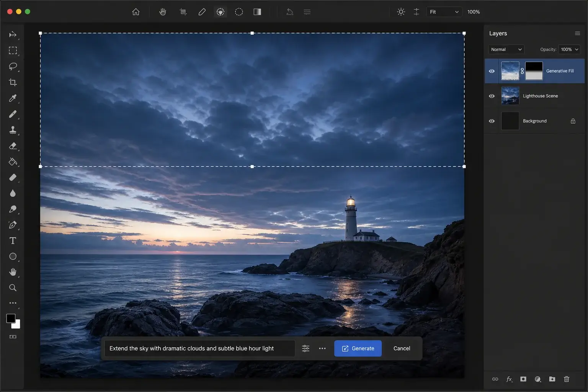
Task: Click the generative fill prompt text field
Action: [x=199, y=348]
